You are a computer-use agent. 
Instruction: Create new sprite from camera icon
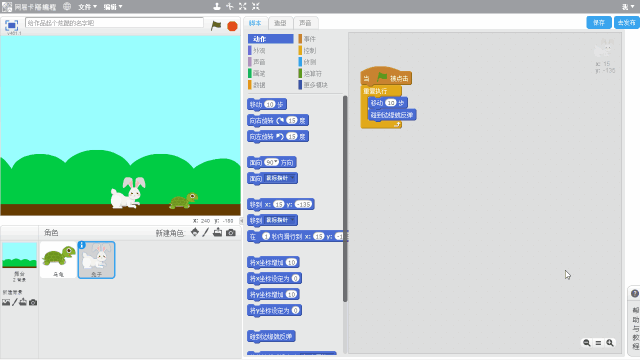point(231,233)
